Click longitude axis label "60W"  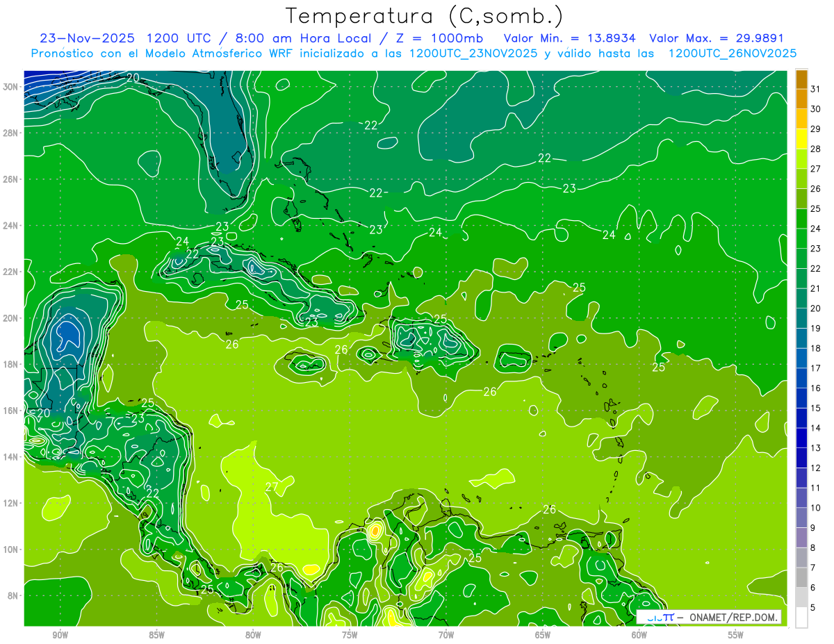pyautogui.click(x=639, y=635)
